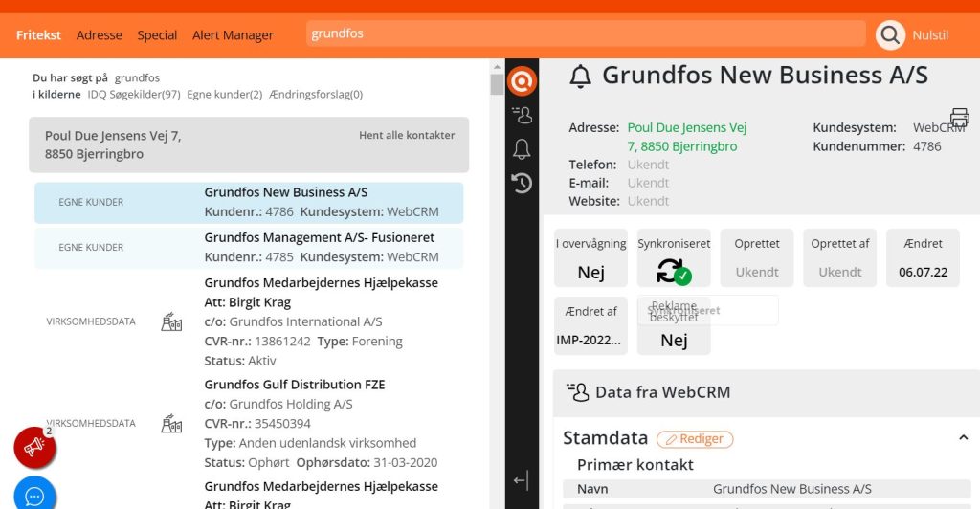Select the Fritekst search tab

point(38,35)
